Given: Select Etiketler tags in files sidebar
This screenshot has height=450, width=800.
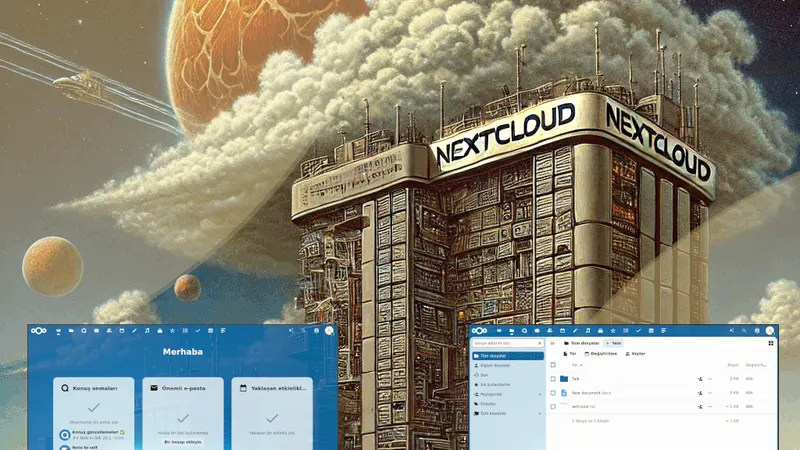Looking at the screenshot, I should [x=508, y=404].
